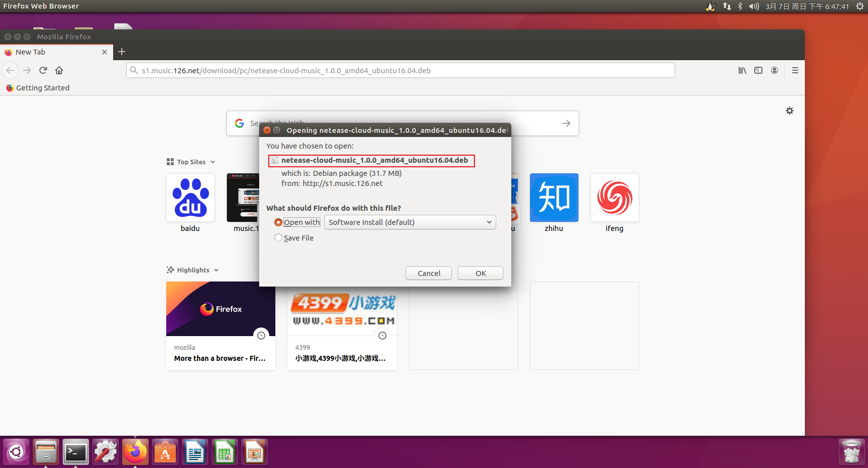The image size is (868, 468).
Task: Open volume indicator in top panel
Action: pyautogui.click(x=754, y=6)
